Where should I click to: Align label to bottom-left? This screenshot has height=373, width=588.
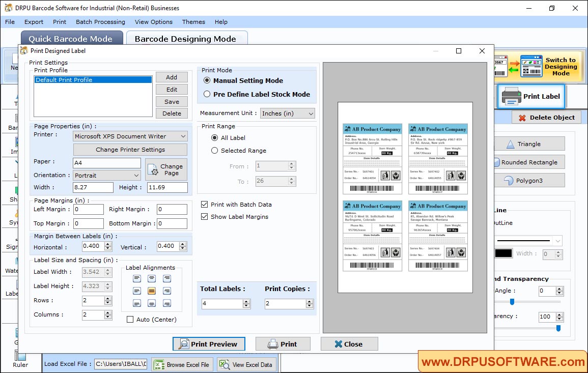pyautogui.click(x=137, y=303)
